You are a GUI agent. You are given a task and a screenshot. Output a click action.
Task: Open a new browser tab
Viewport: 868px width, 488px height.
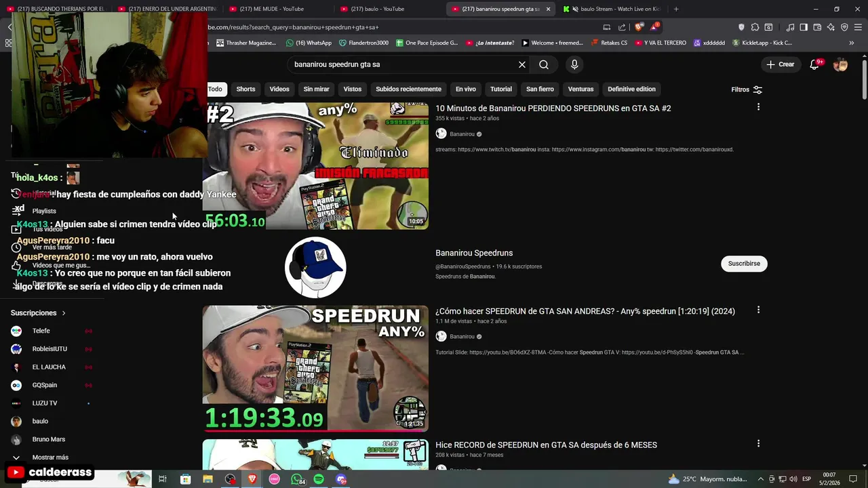pos(676,9)
